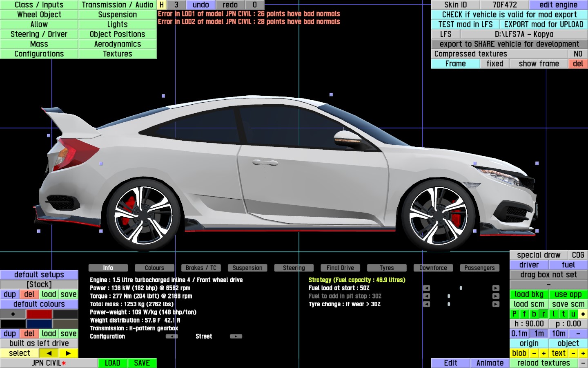Select 10m grid size
The height and width of the screenshot is (368, 588).
(559, 334)
